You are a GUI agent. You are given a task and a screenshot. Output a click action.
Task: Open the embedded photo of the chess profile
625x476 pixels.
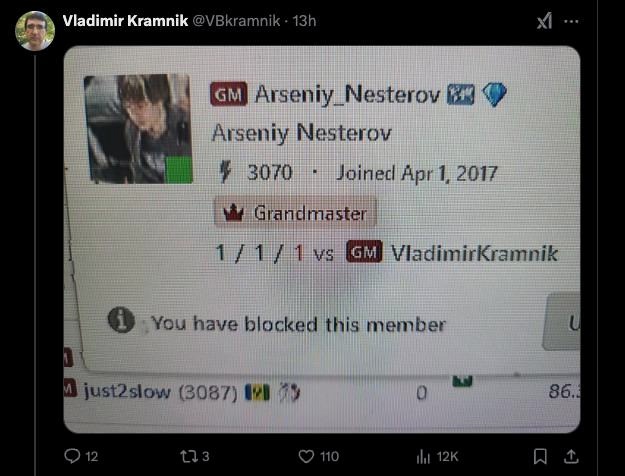point(322,239)
